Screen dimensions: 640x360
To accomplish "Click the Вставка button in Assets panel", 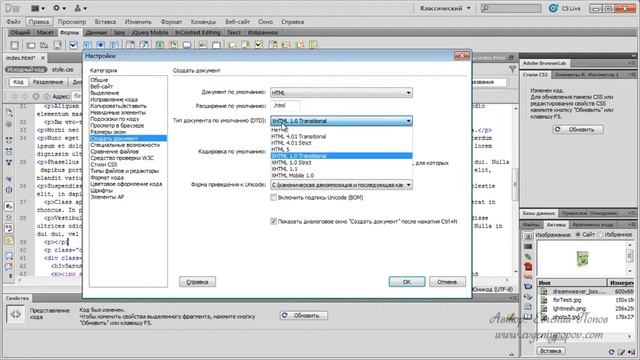I will tap(551, 351).
